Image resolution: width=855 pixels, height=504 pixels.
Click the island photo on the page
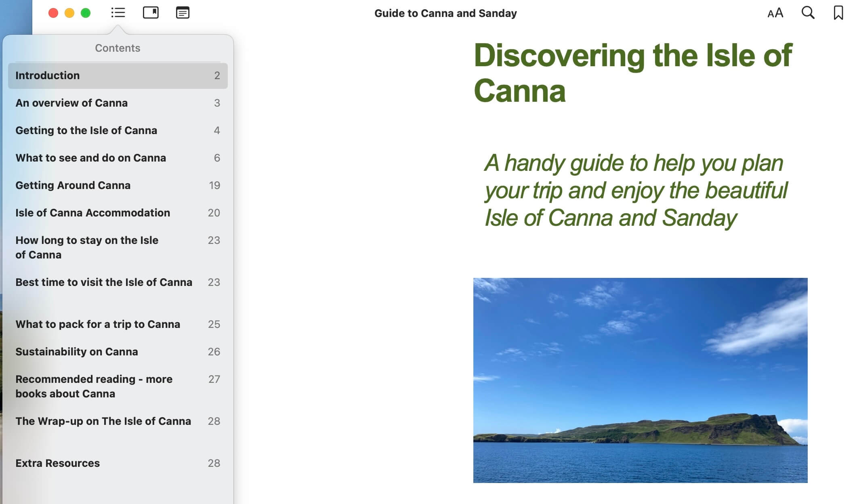tap(640, 380)
